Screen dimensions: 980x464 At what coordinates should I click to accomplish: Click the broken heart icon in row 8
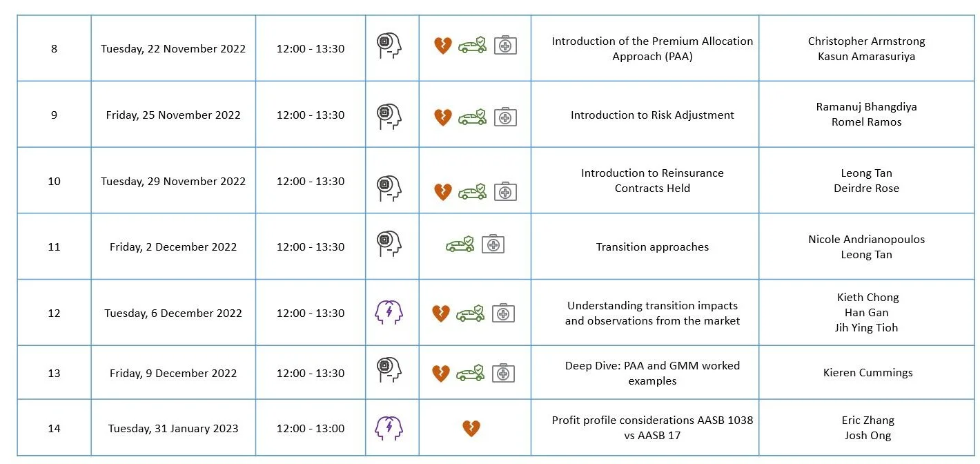coord(442,46)
